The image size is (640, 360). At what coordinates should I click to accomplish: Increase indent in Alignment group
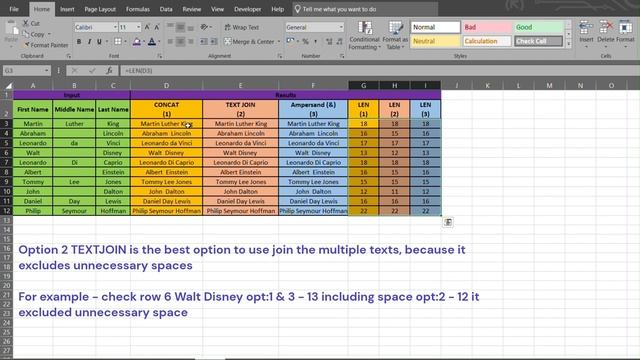coord(213,41)
